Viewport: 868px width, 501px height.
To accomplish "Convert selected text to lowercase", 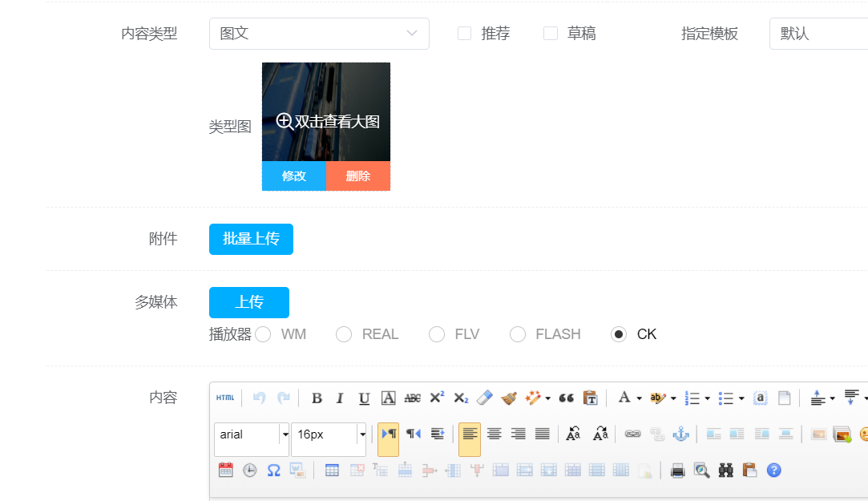I will 600,434.
